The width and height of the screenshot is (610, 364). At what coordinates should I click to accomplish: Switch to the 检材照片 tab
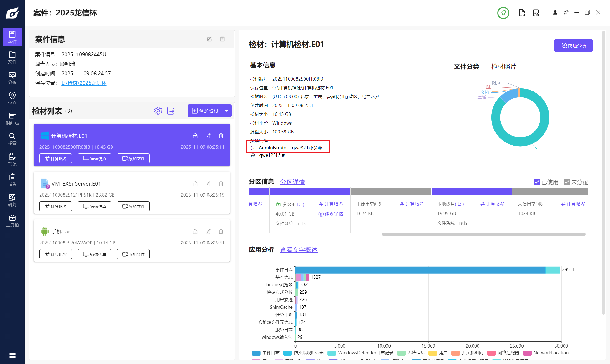click(503, 66)
